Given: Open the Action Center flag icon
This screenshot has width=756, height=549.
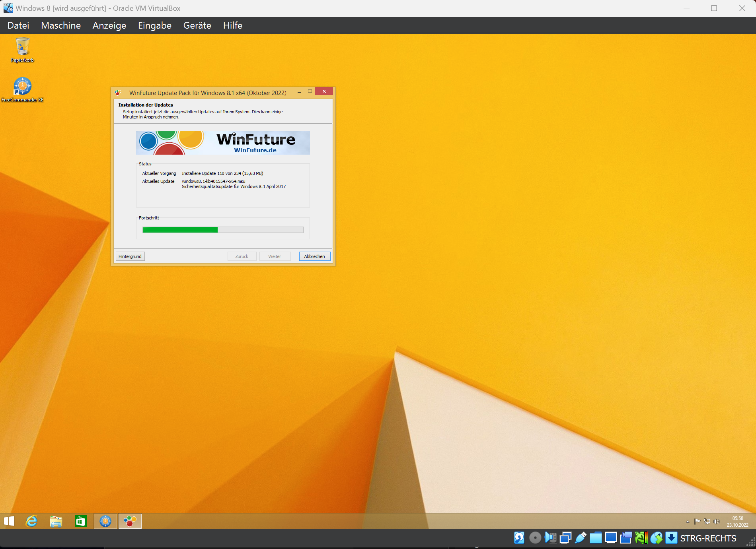Looking at the screenshot, I should (697, 522).
